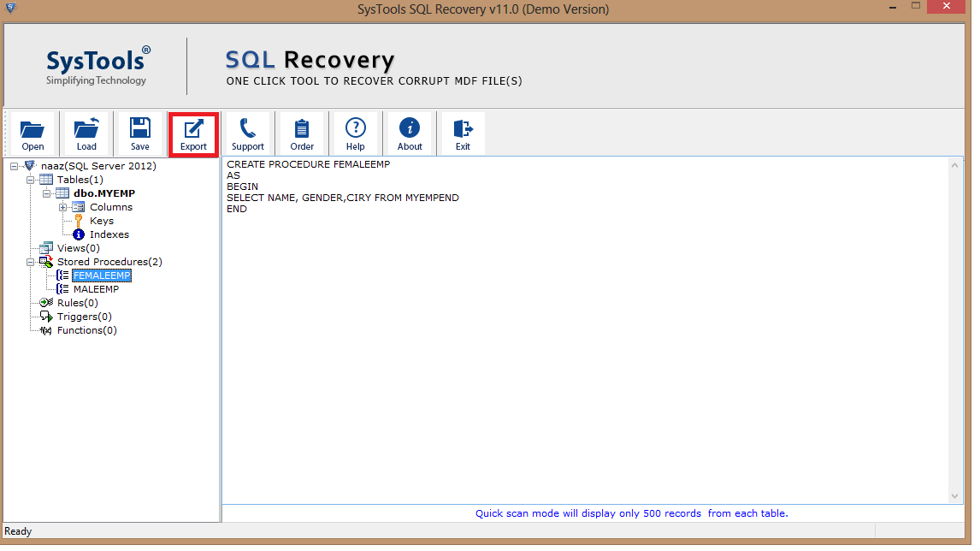
Task: Select the Columns tree item
Action: coord(110,207)
